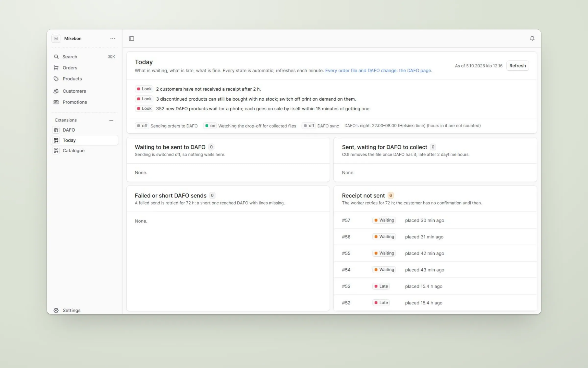Click the Look badge for discontinued products alert

tap(144, 99)
